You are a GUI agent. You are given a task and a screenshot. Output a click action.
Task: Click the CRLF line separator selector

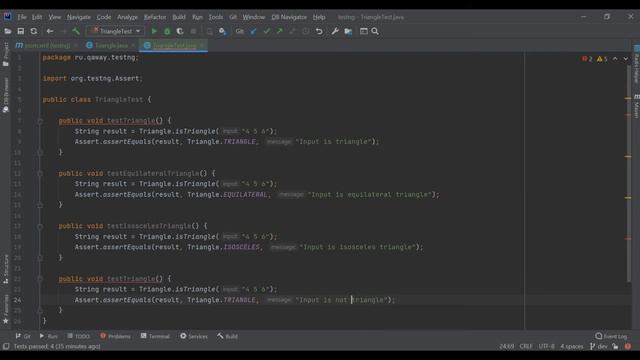tap(526, 346)
